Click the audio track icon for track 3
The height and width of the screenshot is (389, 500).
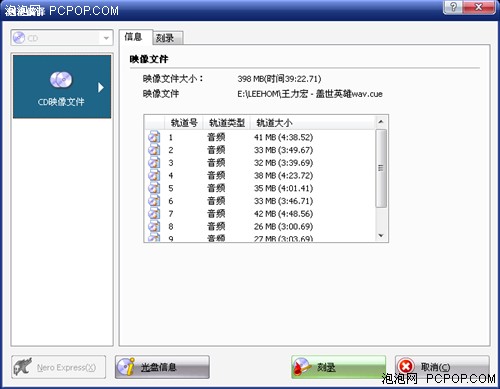tap(154, 162)
